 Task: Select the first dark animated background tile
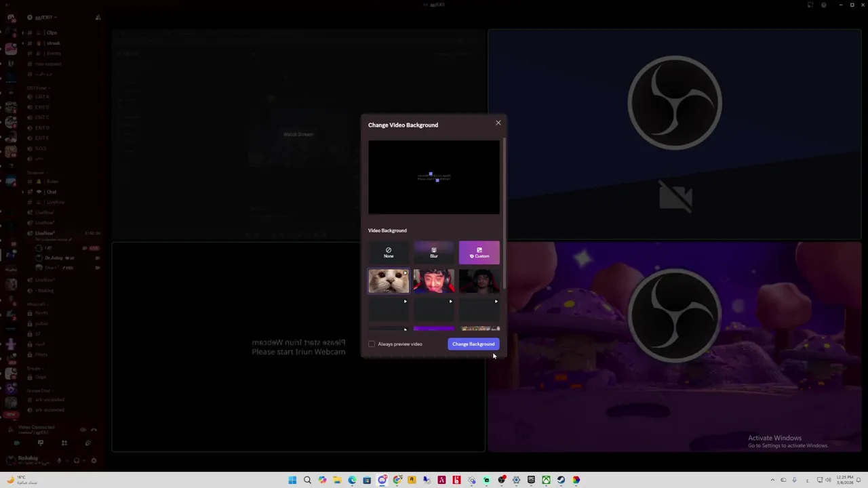(389, 309)
